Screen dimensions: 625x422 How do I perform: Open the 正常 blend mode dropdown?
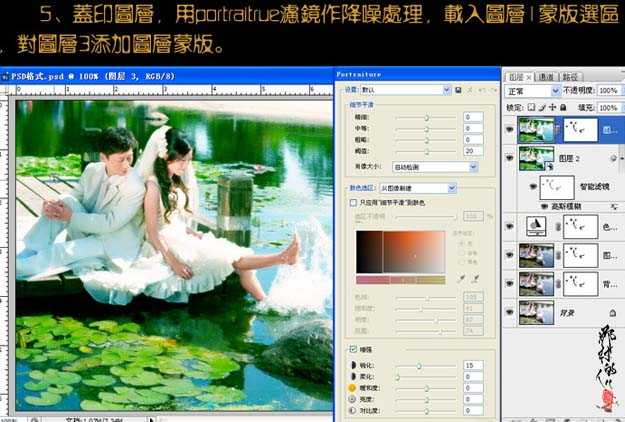tap(533, 91)
